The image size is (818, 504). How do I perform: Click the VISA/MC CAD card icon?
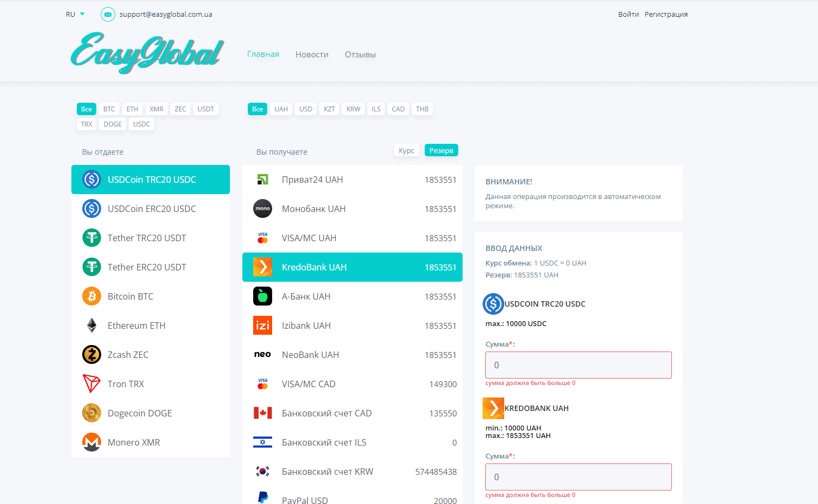[262, 383]
